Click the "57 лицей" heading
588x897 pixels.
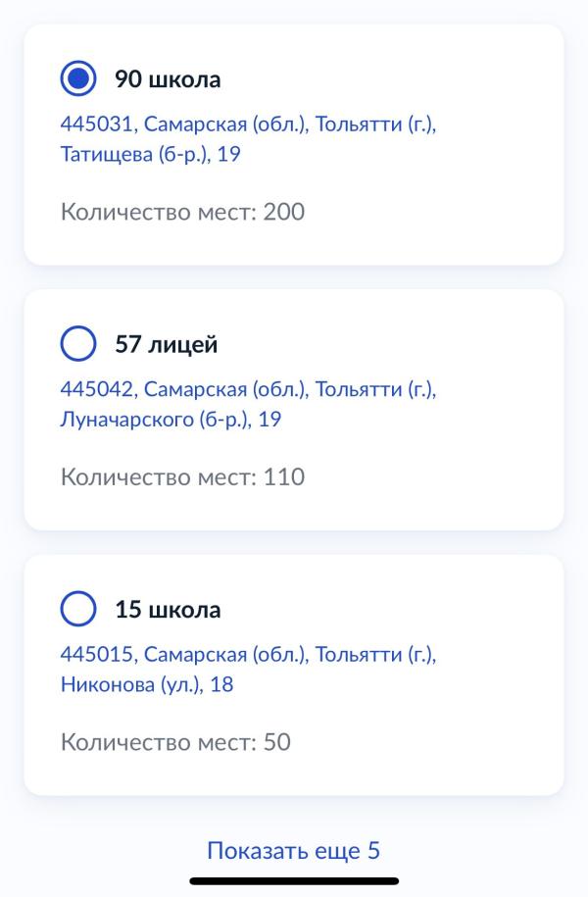167,344
